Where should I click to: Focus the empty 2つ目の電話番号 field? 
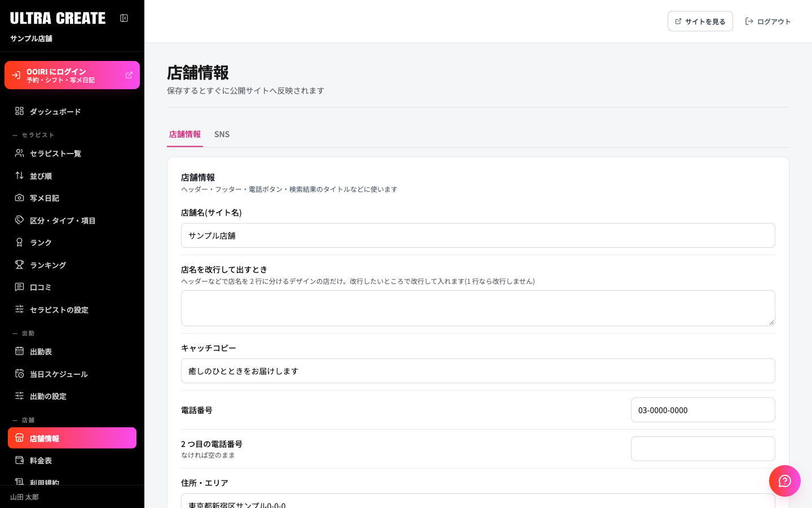[x=703, y=449]
